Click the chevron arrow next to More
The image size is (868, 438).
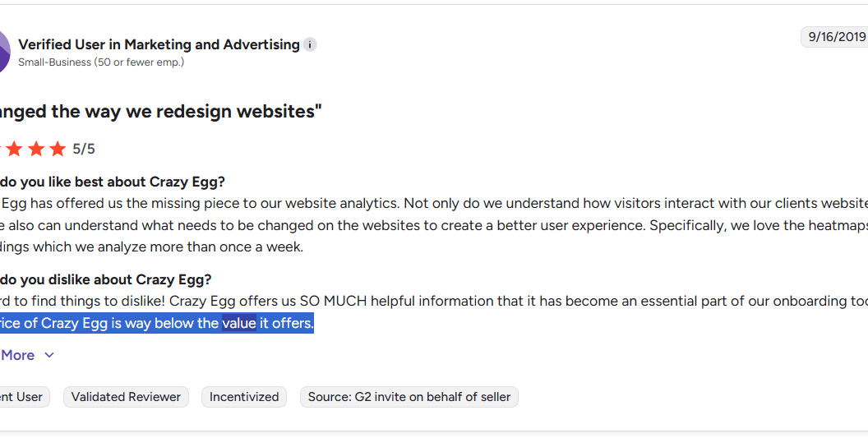click(x=49, y=355)
